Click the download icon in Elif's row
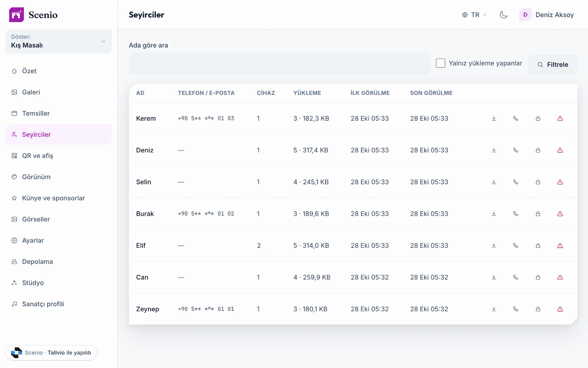This screenshot has height=368, width=588. coord(494,246)
